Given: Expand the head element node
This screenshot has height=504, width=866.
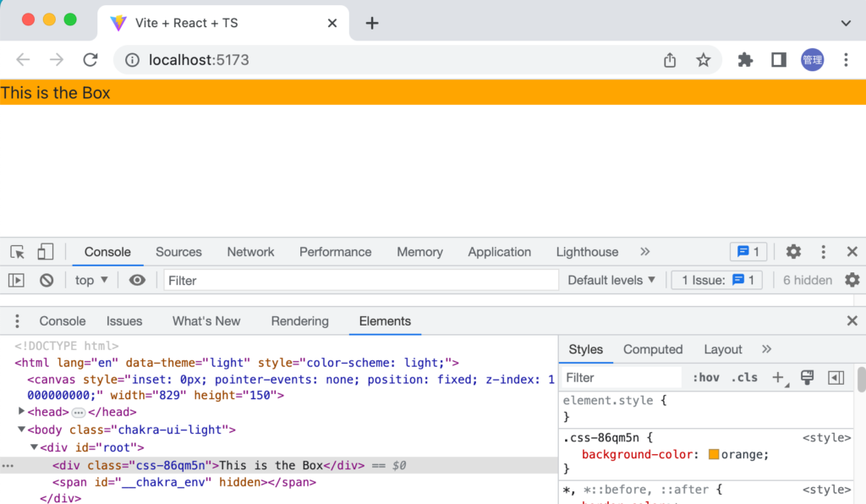Looking at the screenshot, I should point(22,412).
